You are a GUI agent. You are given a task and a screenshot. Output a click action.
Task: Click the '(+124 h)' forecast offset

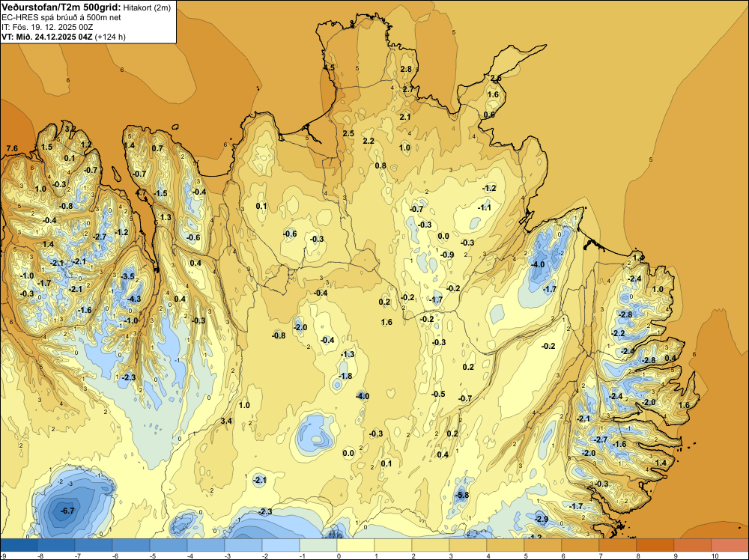pos(110,37)
